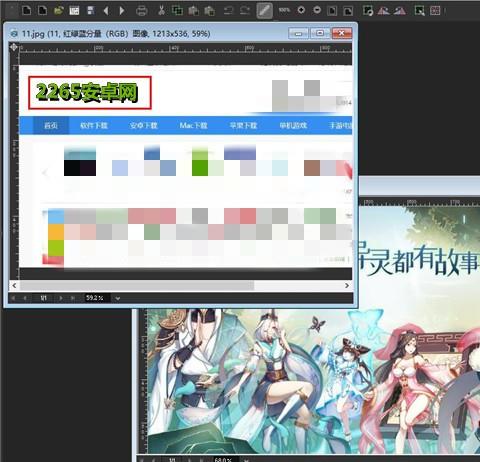
Task: Maximize the 11.jpg image window
Action: 320,33
